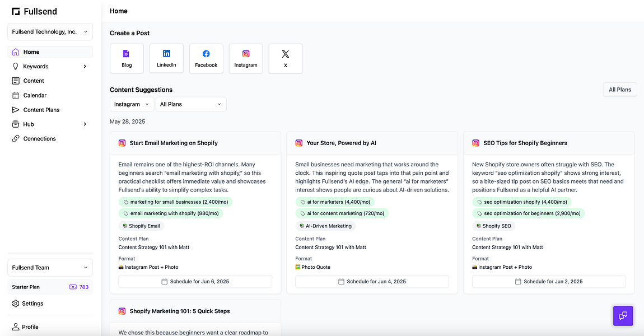644x336 pixels.
Task: Click Instagram icon on Your Store, Powered by AI card
Action: coord(299,143)
